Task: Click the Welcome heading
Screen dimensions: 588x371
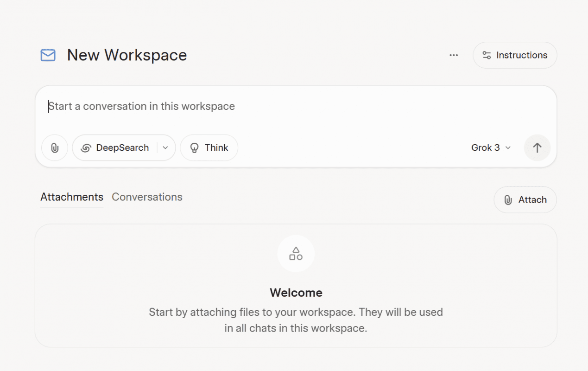Action: 296,293
